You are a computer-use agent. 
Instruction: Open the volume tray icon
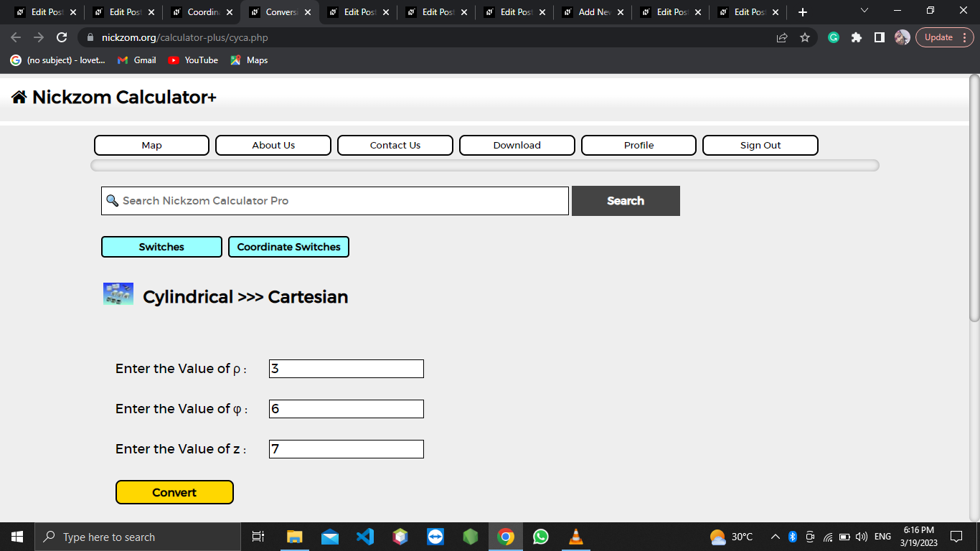(x=862, y=537)
